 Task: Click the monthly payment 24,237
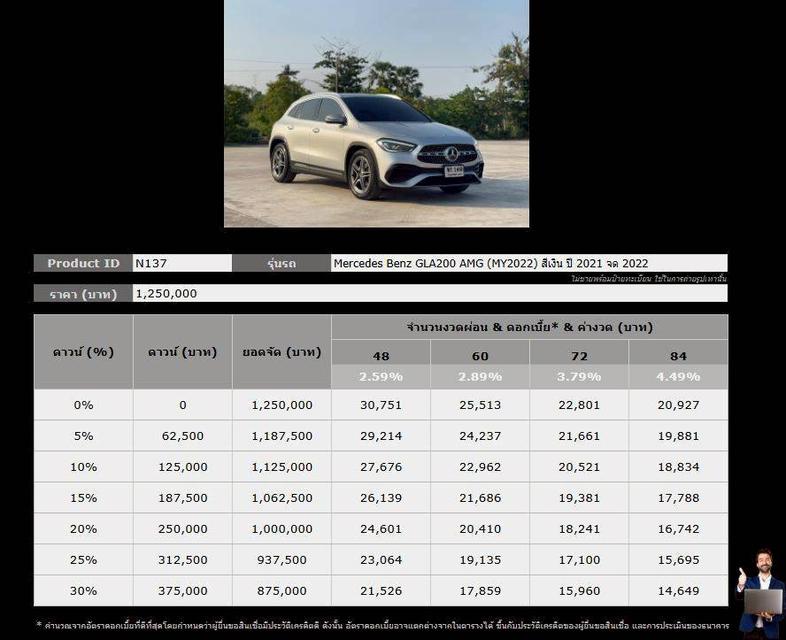[x=480, y=436]
